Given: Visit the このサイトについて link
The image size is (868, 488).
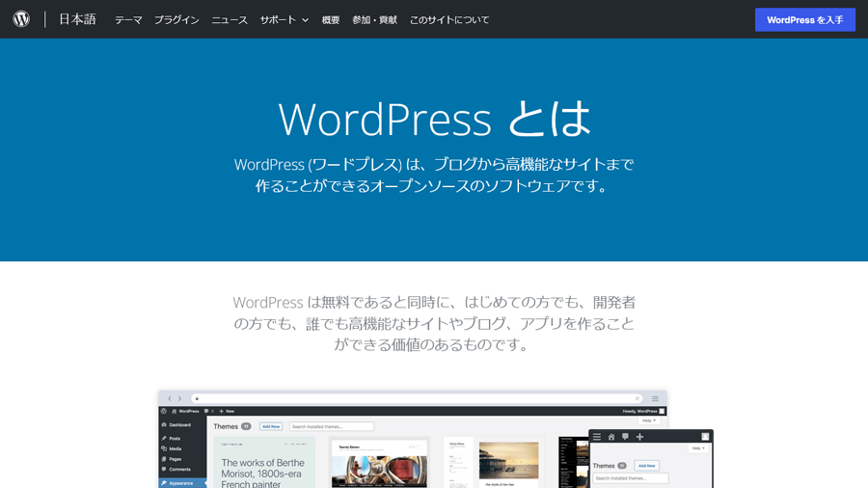Looking at the screenshot, I should tap(449, 19).
